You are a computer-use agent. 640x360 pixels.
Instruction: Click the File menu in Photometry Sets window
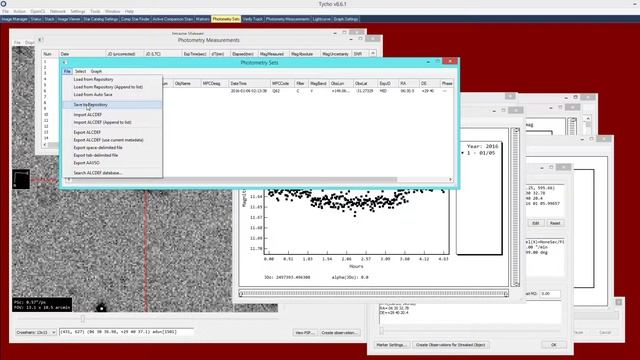point(67,71)
